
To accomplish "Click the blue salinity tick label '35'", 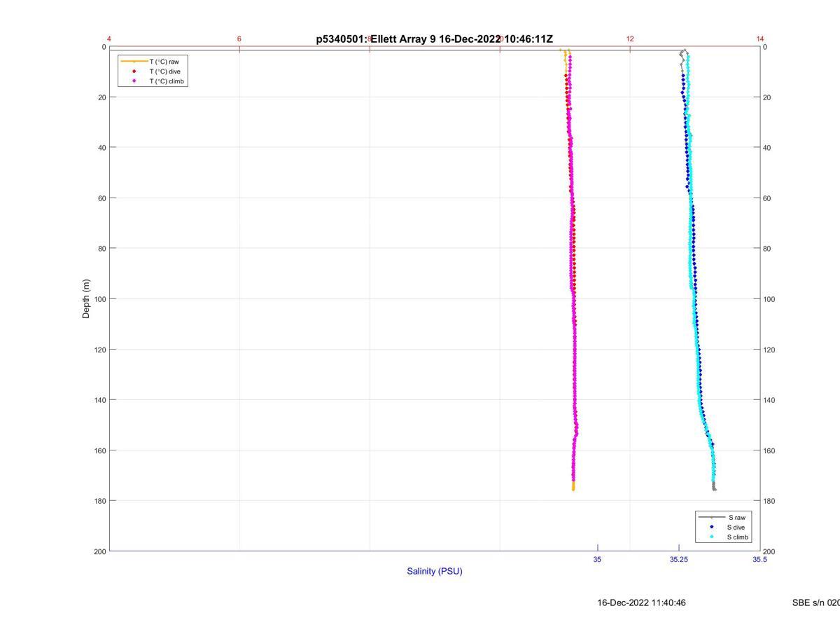I will point(597,560).
